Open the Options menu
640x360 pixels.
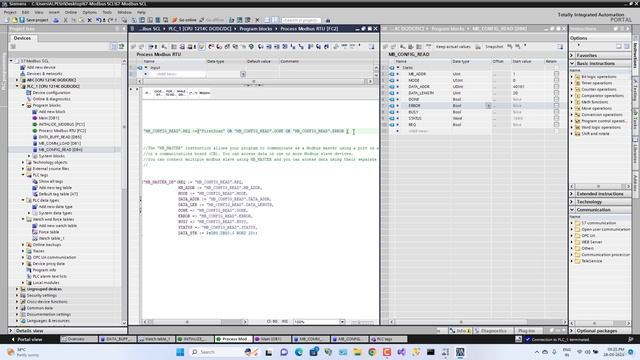[89, 12]
